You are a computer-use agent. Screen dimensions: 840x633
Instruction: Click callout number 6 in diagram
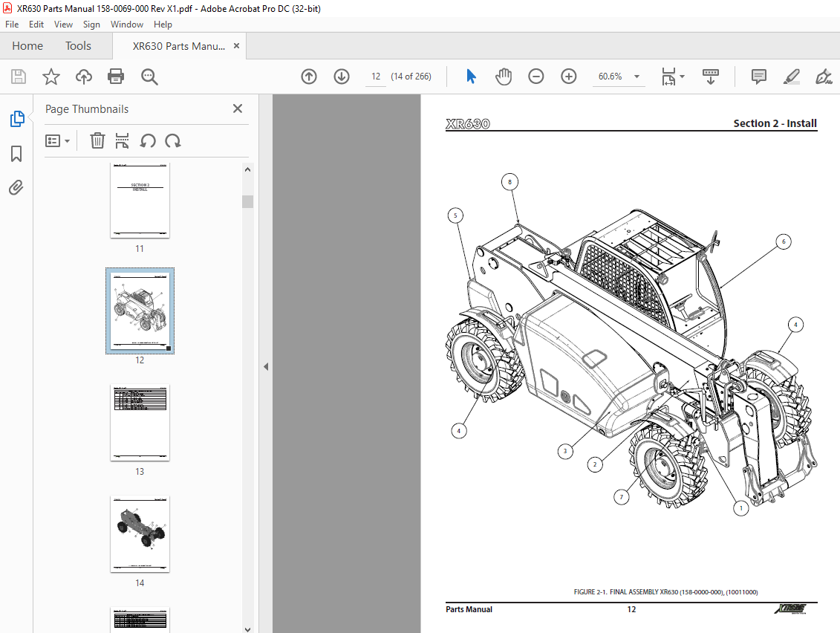(x=784, y=241)
